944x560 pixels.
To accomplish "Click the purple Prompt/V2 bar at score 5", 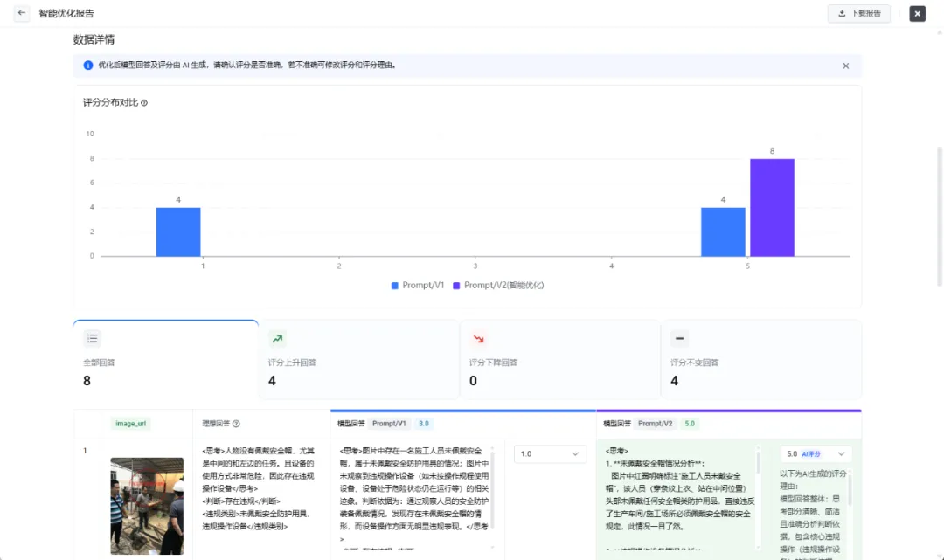I will tap(771, 208).
